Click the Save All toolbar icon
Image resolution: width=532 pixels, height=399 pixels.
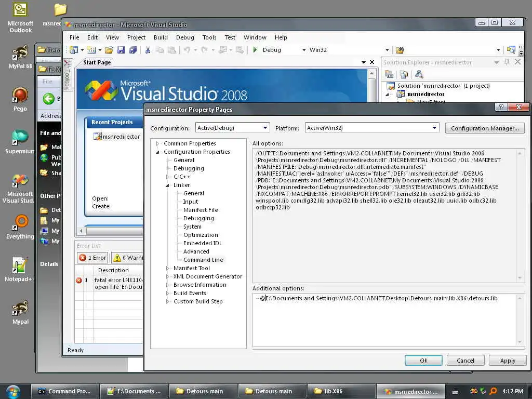click(132, 50)
